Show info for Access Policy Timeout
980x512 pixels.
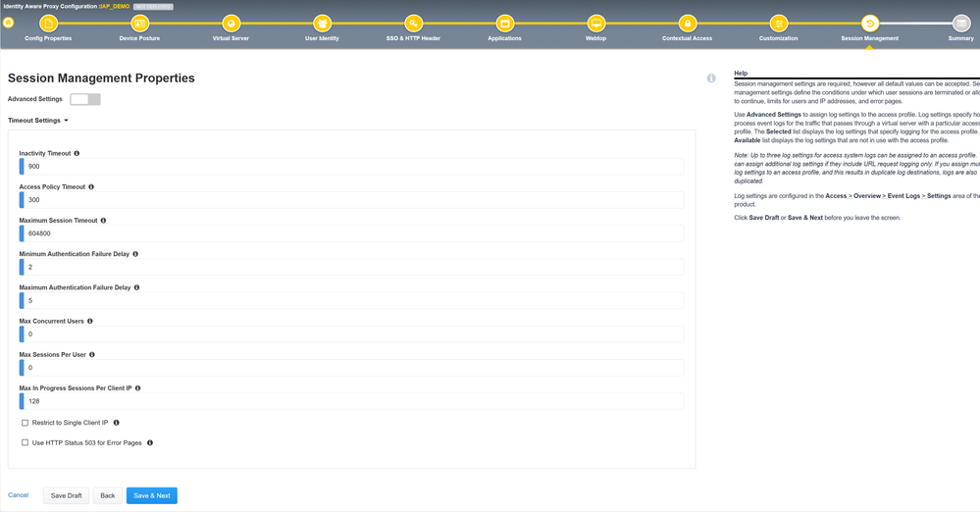[91, 187]
